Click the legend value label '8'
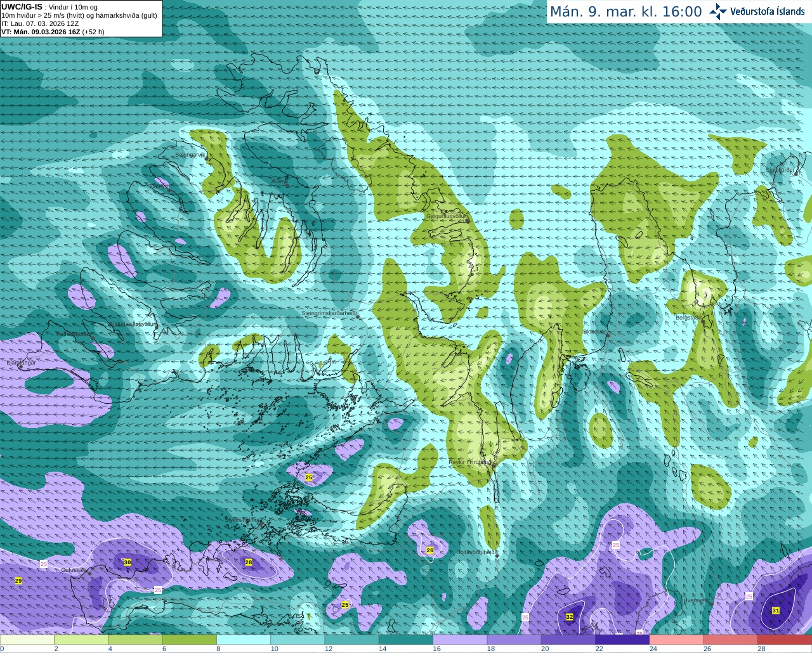812x653 pixels. pos(217,649)
